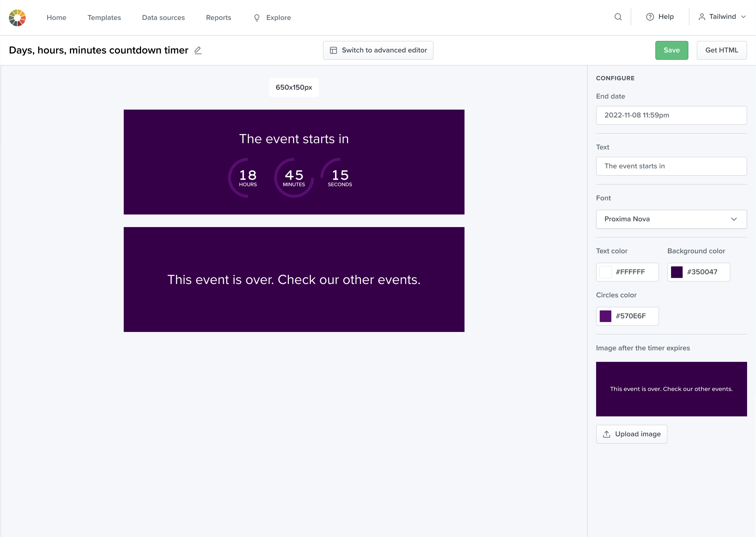The image size is (756, 537).
Task: Open the Reports page
Action: pyautogui.click(x=219, y=18)
